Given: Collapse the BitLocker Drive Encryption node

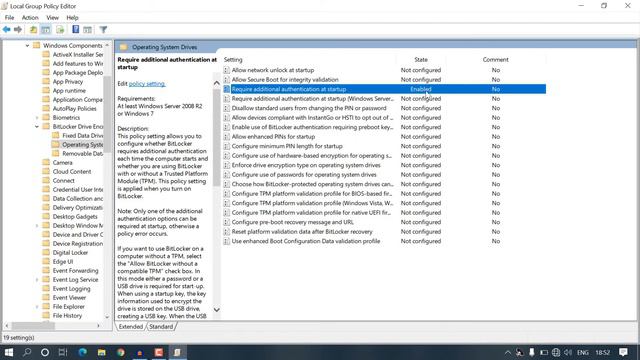Looking at the screenshot, I should click(x=37, y=127).
